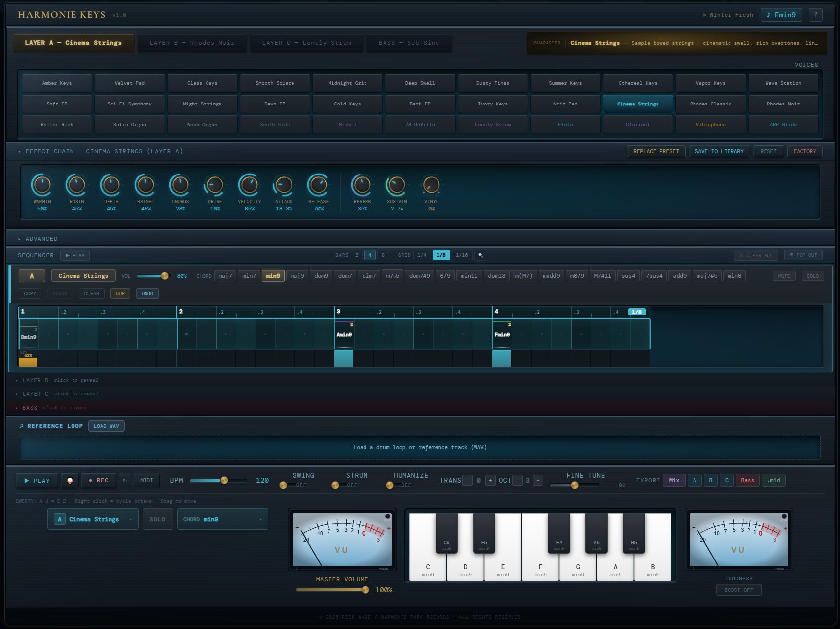Turn Loudness Boost on
This screenshot has height=629, width=840.
(738, 590)
